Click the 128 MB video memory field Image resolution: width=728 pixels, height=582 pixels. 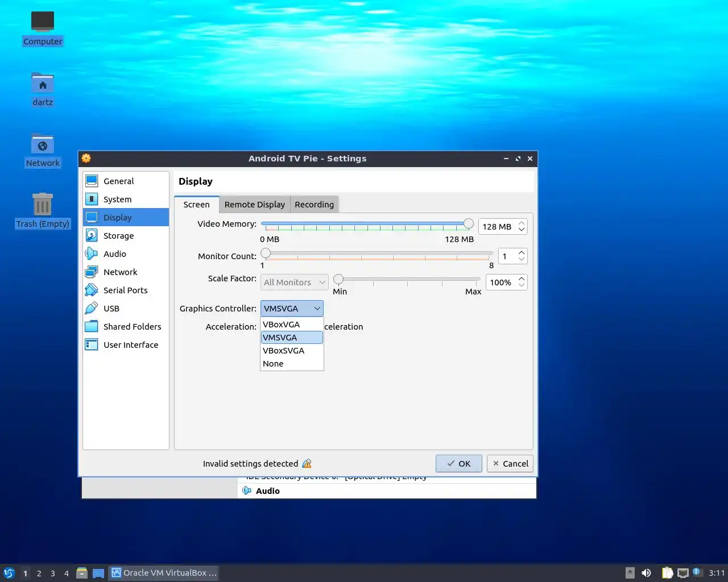click(498, 227)
